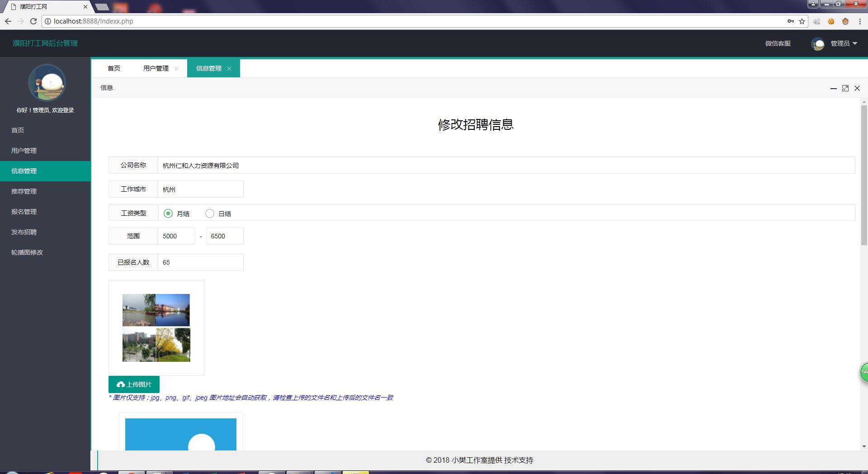Click the 微信客服 link
This screenshot has height=474, width=868.
click(778, 43)
